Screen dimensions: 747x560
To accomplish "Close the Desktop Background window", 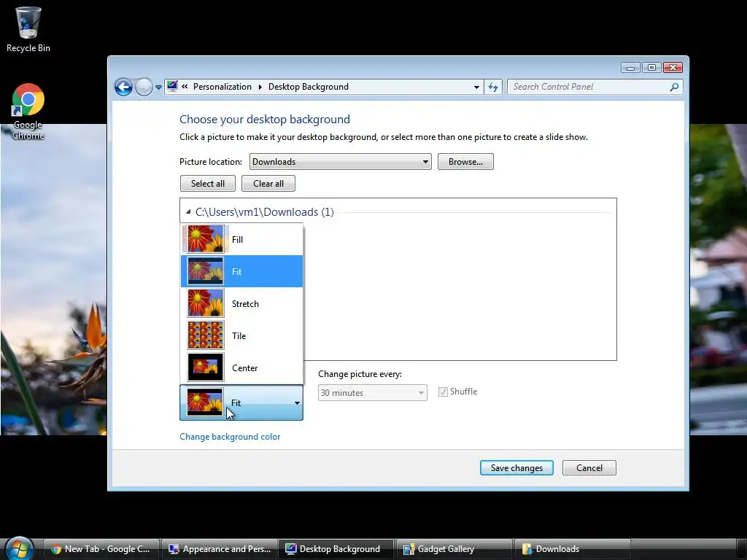I will [673, 68].
